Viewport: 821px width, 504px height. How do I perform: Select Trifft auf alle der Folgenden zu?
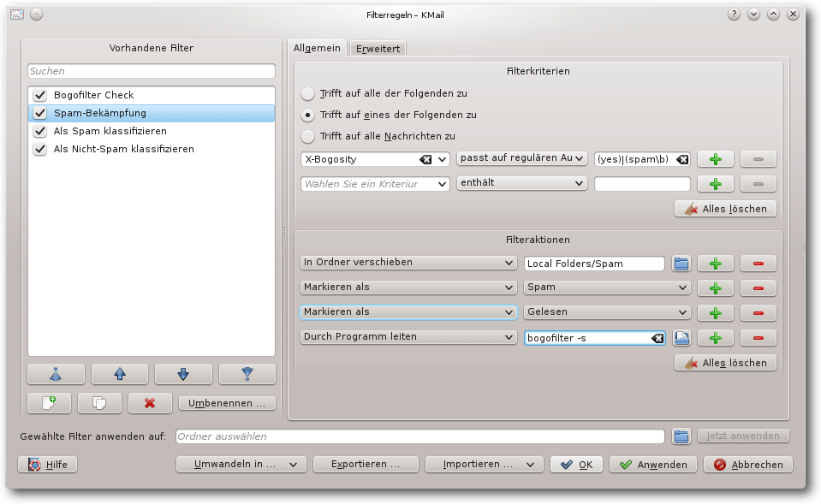308,93
